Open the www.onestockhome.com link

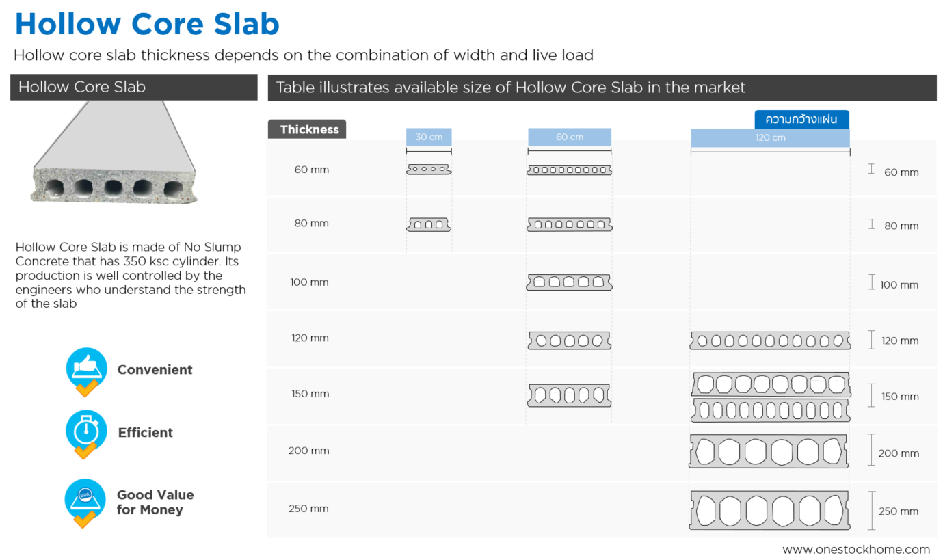[856, 549]
